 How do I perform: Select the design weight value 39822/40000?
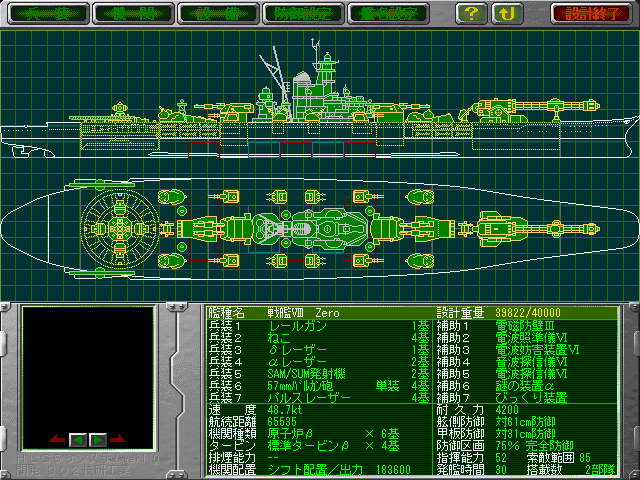pyautogui.click(x=528, y=313)
